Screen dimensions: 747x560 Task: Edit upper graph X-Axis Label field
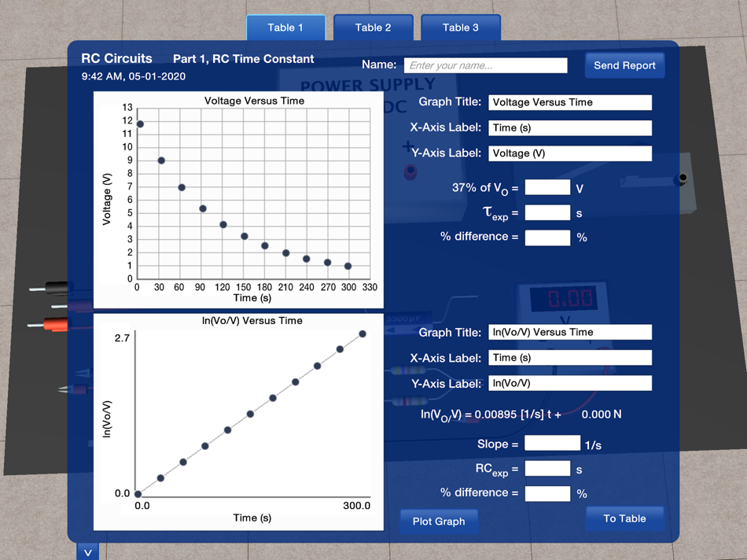pyautogui.click(x=570, y=127)
